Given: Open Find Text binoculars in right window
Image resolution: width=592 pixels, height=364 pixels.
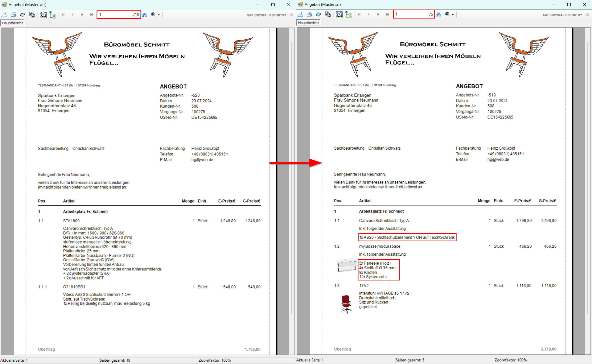Looking at the screenshot, I should (439, 14).
